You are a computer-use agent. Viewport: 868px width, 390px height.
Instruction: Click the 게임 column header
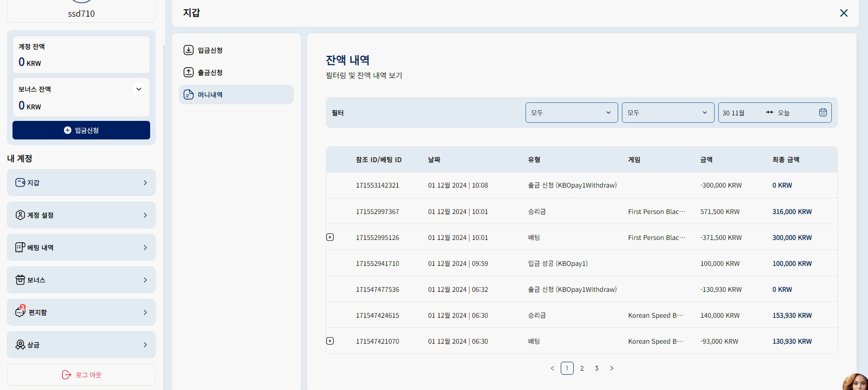coord(634,159)
